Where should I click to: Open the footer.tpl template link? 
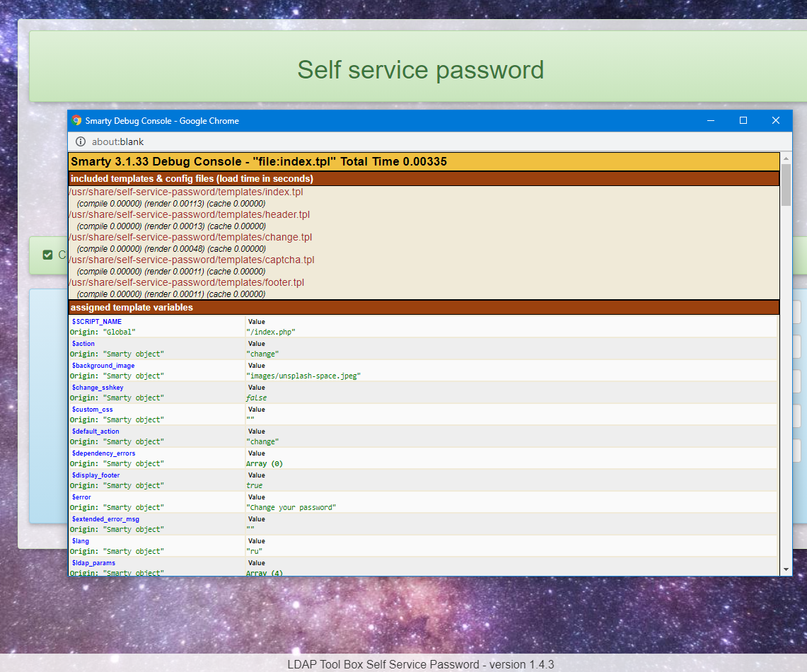185,282
